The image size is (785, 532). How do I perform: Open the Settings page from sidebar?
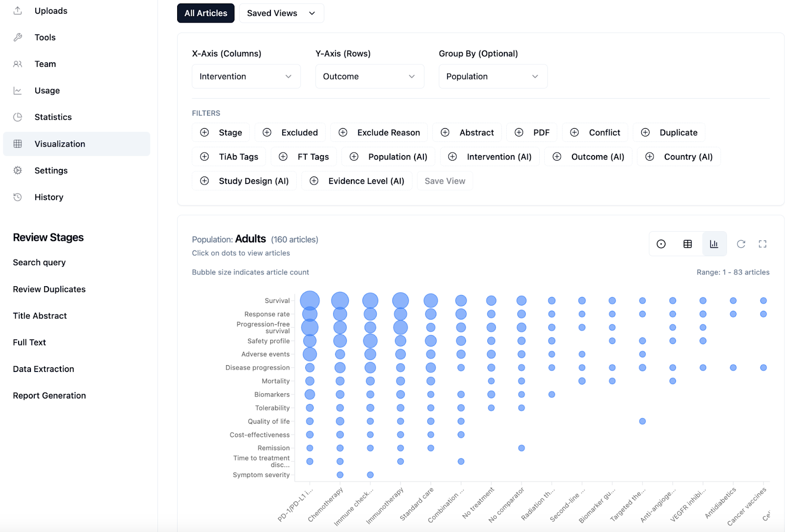(51, 170)
